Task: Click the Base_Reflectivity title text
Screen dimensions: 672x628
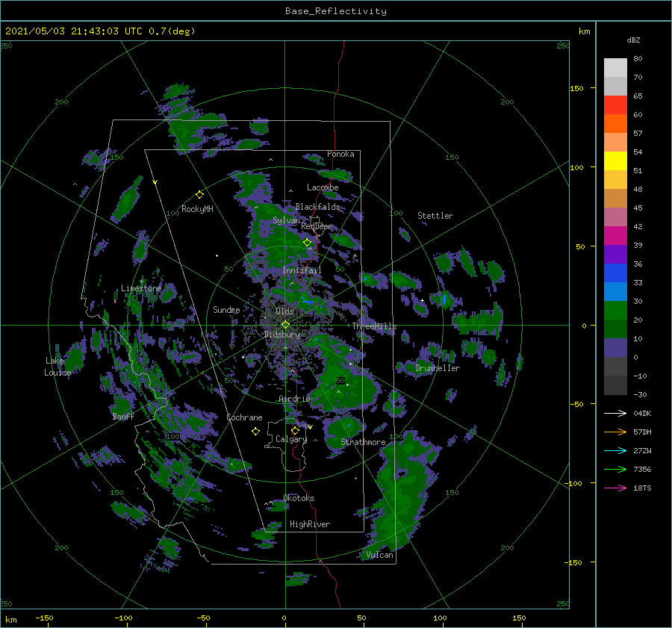Action: pyautogui.click(x=336, y=11)
